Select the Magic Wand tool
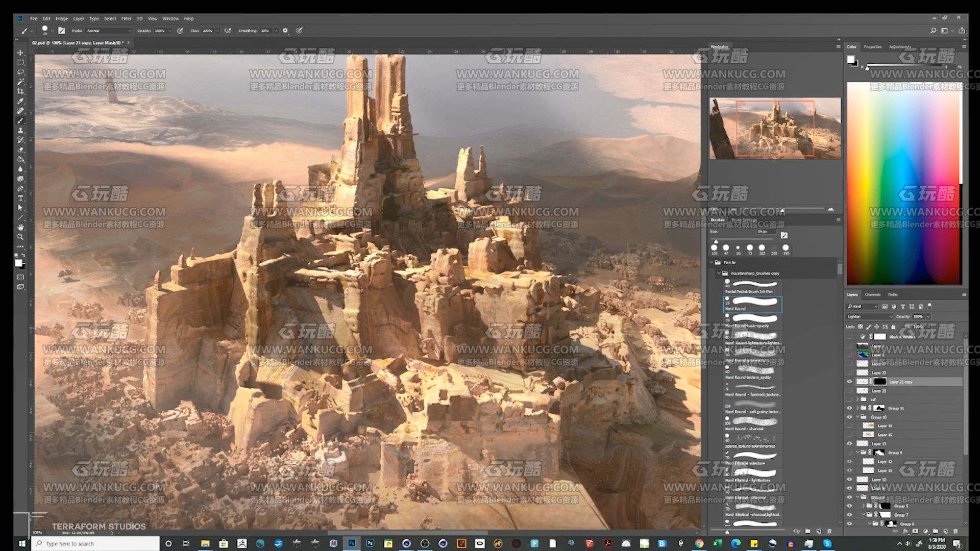Viewport: 980px width, 551px height. [x=20, y=82]
